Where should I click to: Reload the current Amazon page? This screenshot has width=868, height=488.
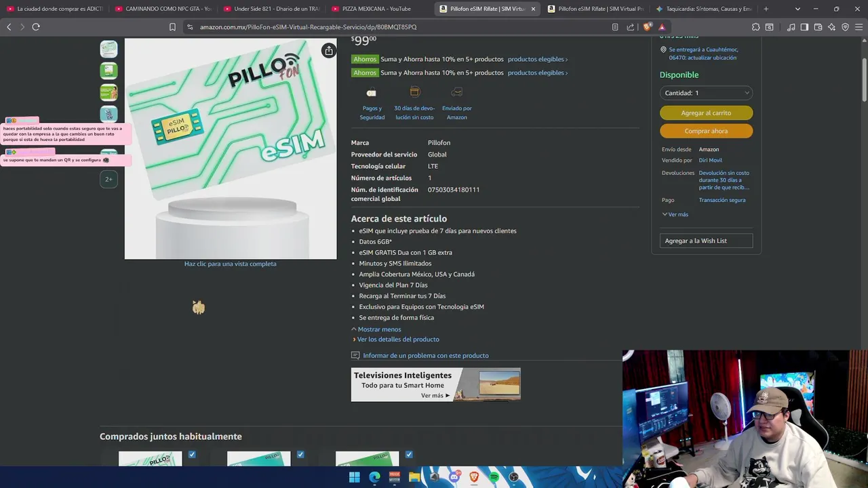pos(36,27)
